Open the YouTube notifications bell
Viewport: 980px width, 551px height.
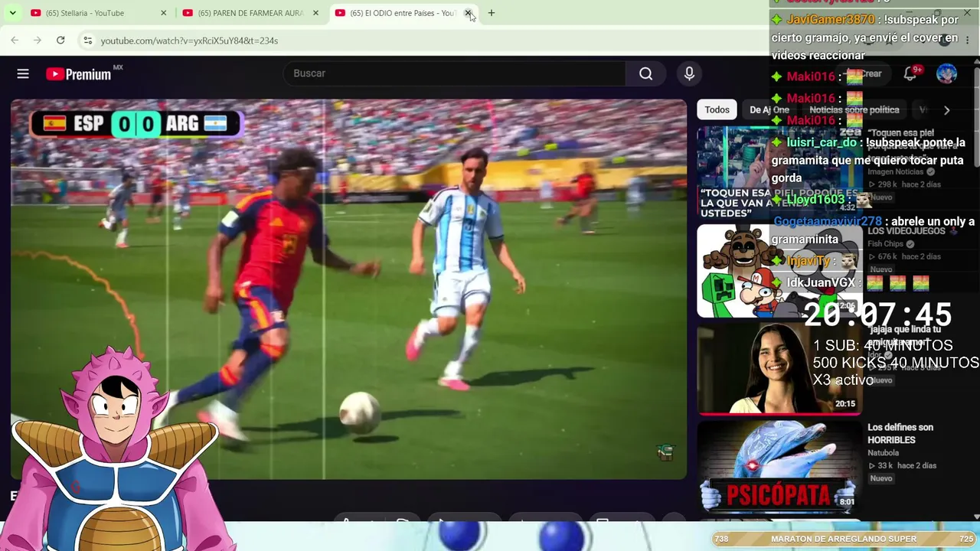[x=910, y=73]
